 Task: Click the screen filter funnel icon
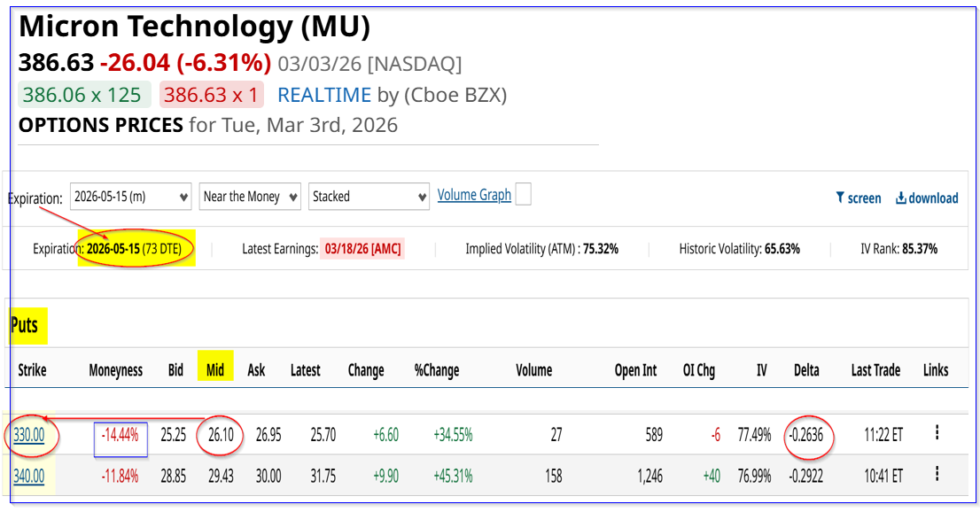tap(840, 198)
